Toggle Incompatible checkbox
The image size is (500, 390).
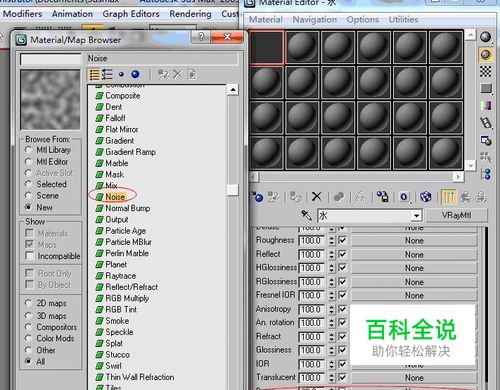tap(29, 256)
